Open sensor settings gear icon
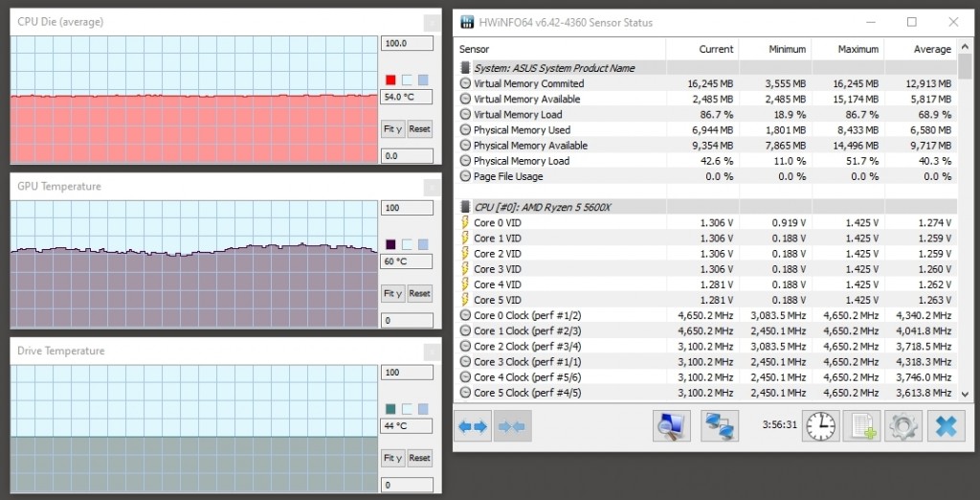 click(x=903, y=427)
